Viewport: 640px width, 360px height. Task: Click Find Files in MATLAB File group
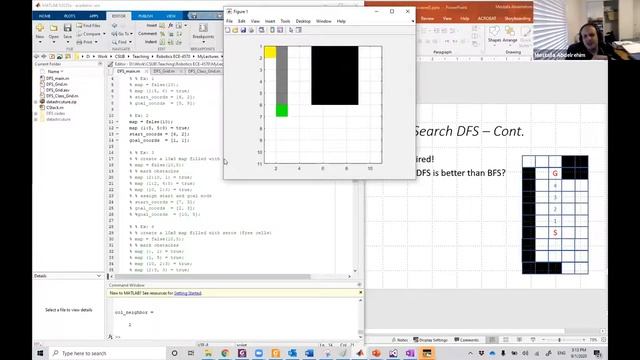(88, 26)
